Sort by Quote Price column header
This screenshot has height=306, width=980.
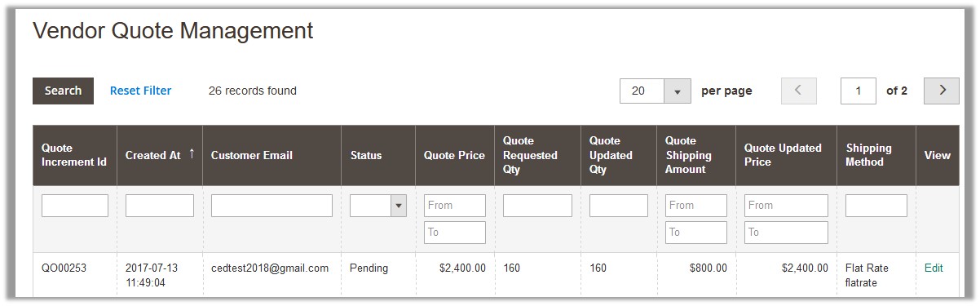pos(454,155)
